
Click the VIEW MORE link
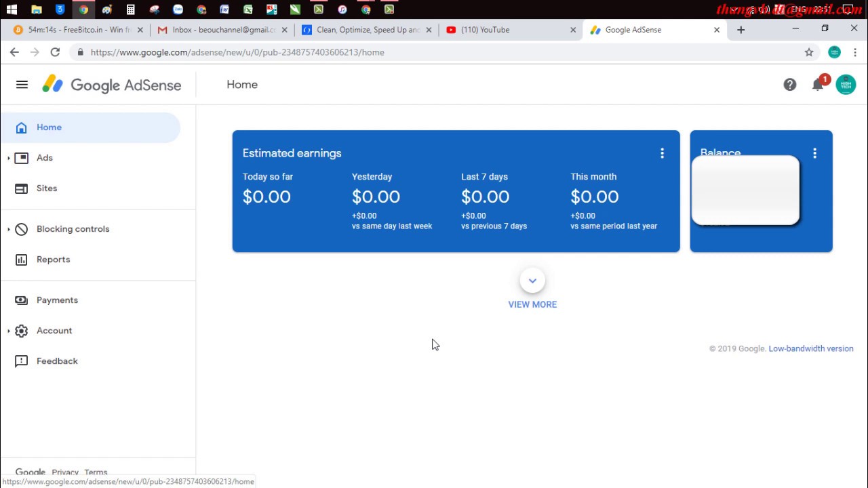point(532,304)
